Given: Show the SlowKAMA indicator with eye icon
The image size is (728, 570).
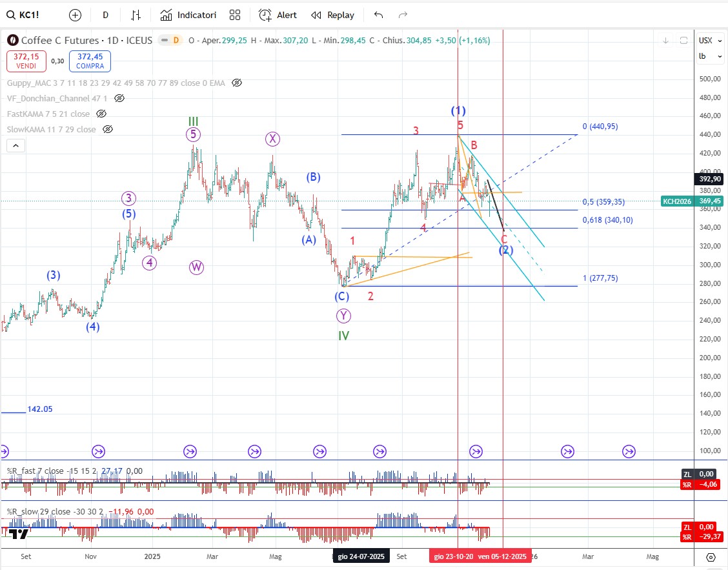Looking at the screenshot, I should click(108, 129).
